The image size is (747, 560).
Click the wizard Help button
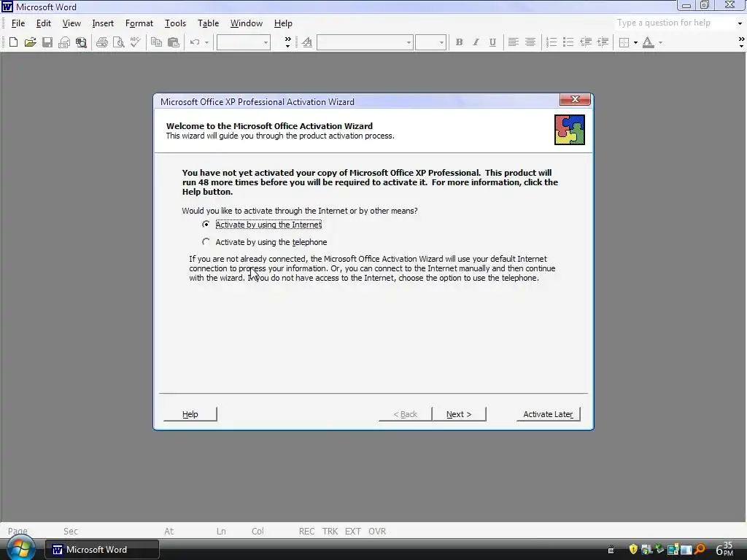point(190,414)
